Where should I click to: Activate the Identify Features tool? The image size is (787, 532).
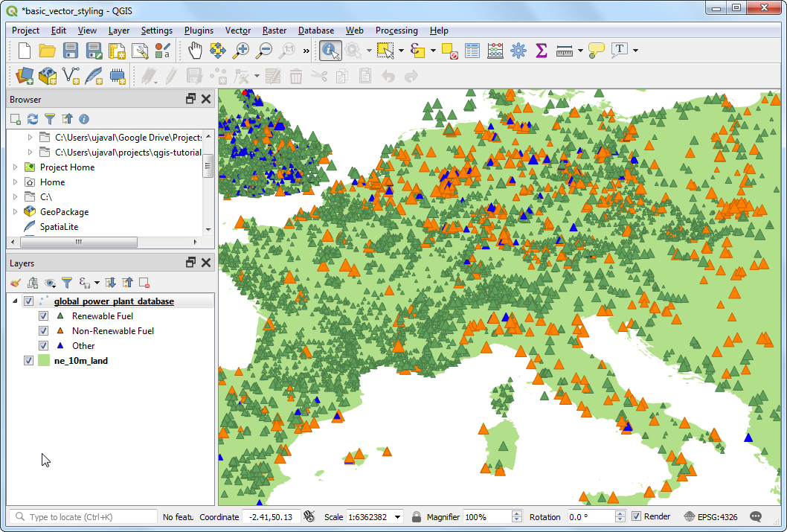pyautogui.click(x=330, y=51)
